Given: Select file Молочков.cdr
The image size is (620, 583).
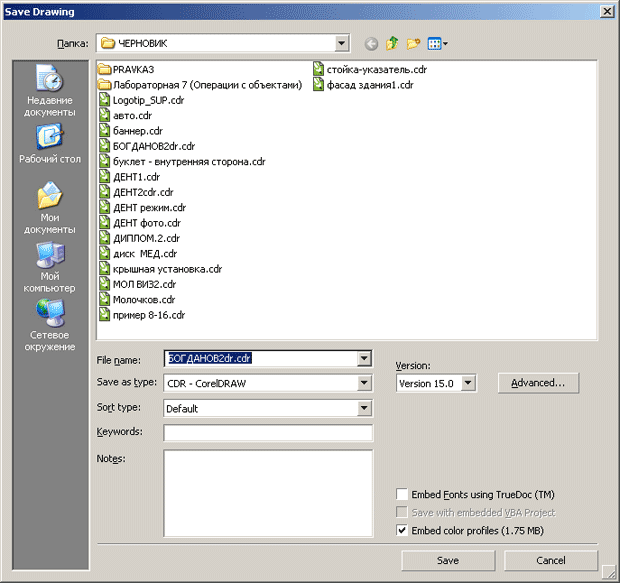Looking at the screenshot, I should [x=137, y=299].
